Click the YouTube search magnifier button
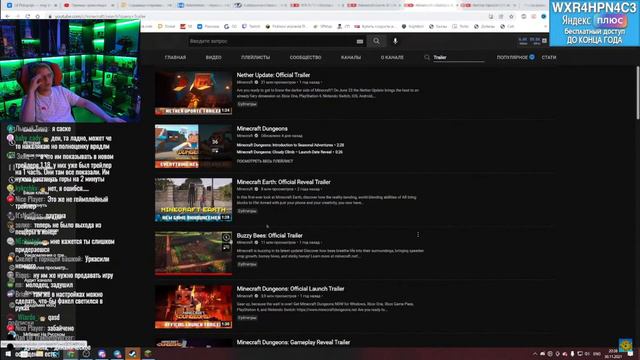This screenshot has height=360, width=640. pos(376,41)
